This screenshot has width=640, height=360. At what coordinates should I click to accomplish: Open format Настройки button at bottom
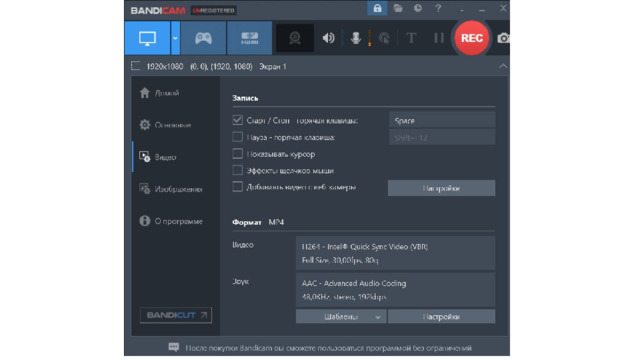coord(441,316)
